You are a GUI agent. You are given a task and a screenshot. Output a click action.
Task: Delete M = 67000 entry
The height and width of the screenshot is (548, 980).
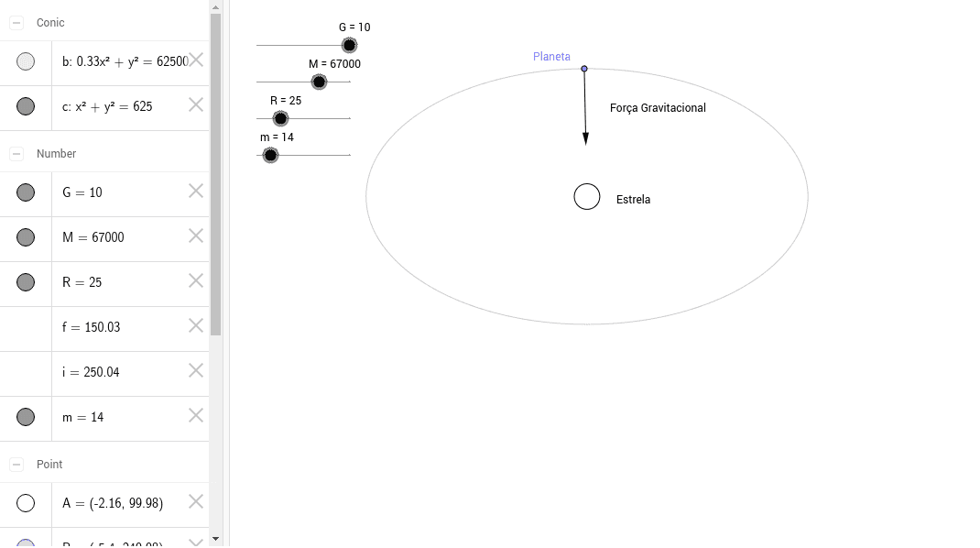click(196, 236)
